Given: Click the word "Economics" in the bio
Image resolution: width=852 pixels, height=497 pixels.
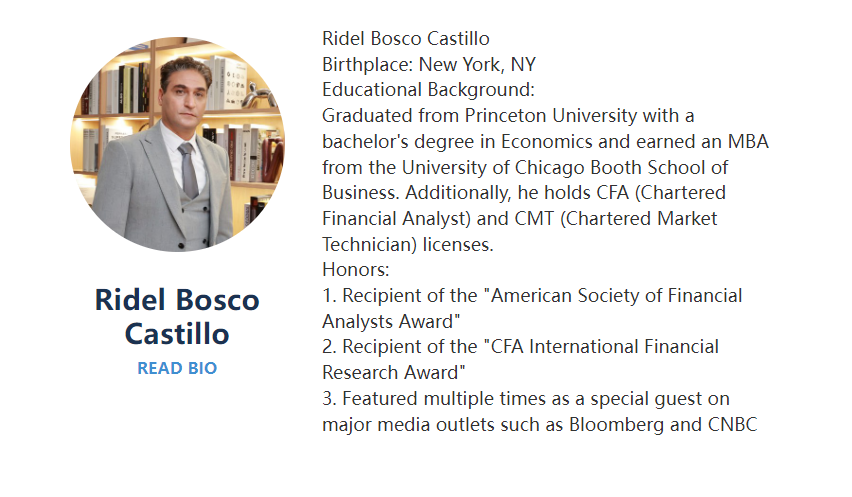Looking at the screenshot, I should point(574,142).
